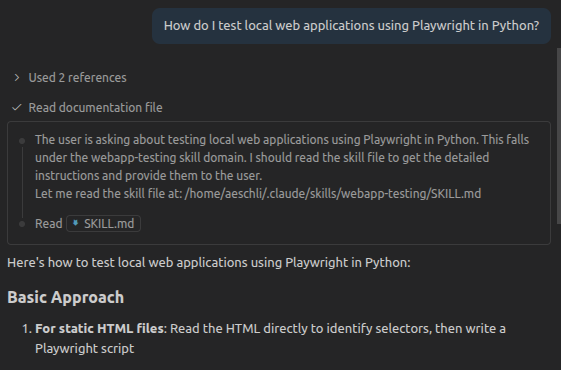This screenshot has height=370, width=561.
Task: Click the markdown file icon in SKILL.md chip
Action: pos(75,223)
